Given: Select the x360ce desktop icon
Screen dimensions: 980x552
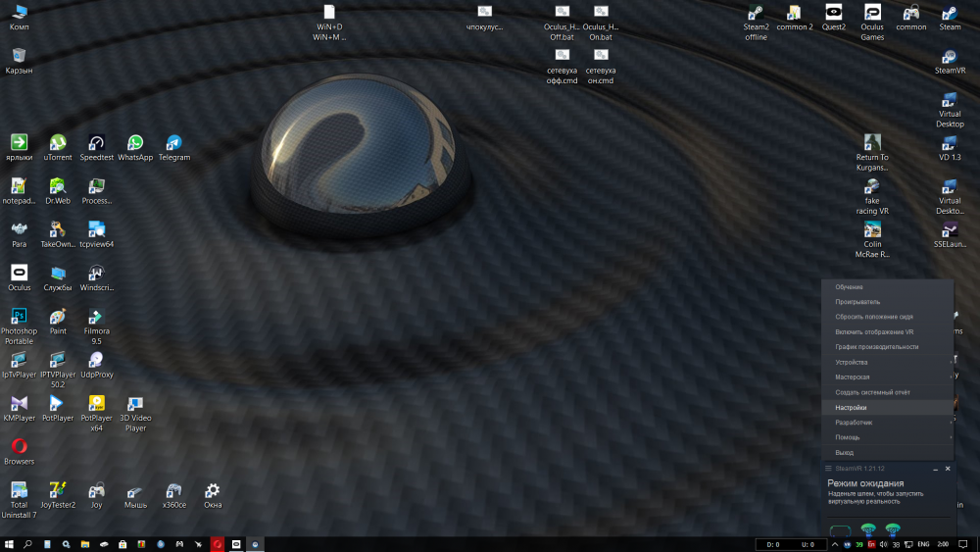Looking at the screenshot, I should point(173,495).
